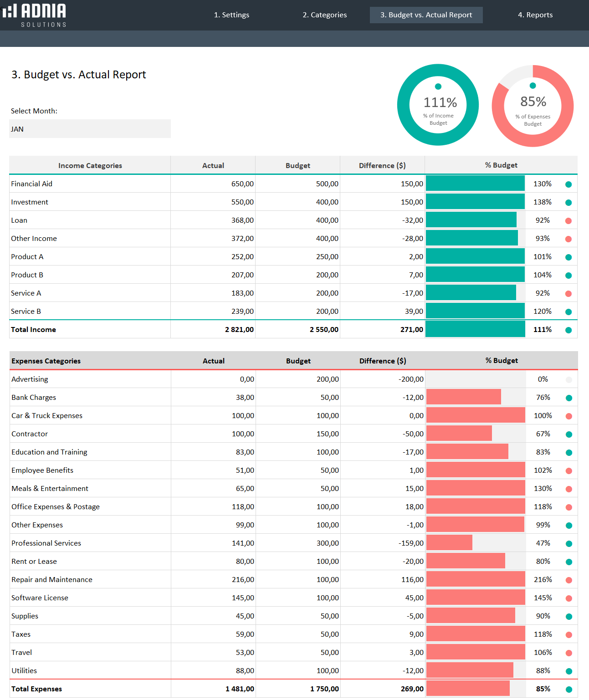The height and width of the screenshot is (700, 589).
Task: Switch to the 4. Reports tab
Action: tap(535, 15)
